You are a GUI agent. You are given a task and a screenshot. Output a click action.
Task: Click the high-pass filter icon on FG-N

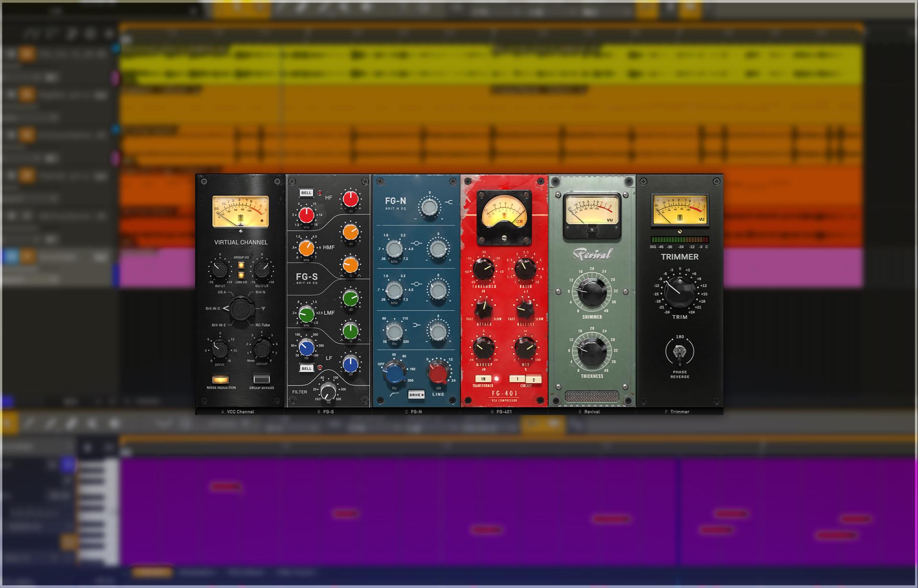pos(394,395)
